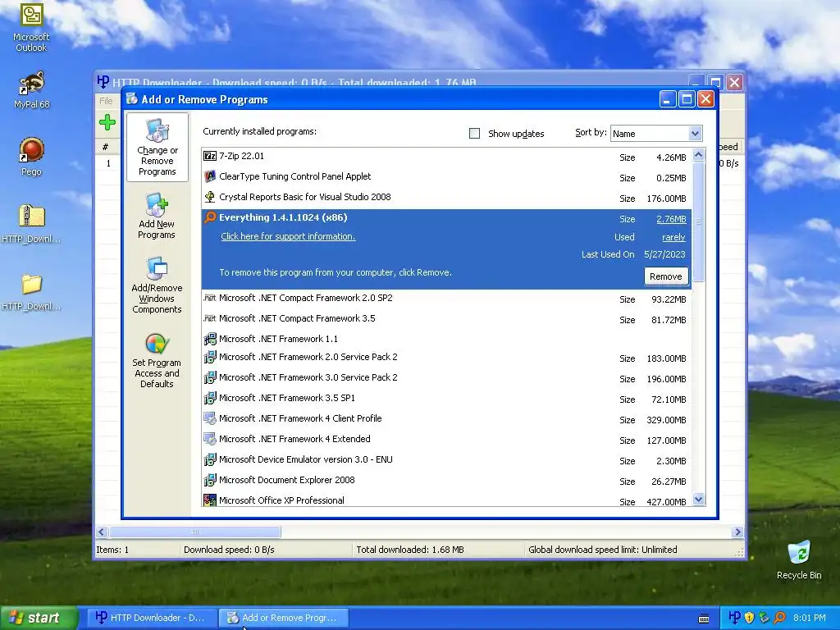Click Download speed: 0 B/s status text
Screen dimensions: 840x630
(229, 550)
